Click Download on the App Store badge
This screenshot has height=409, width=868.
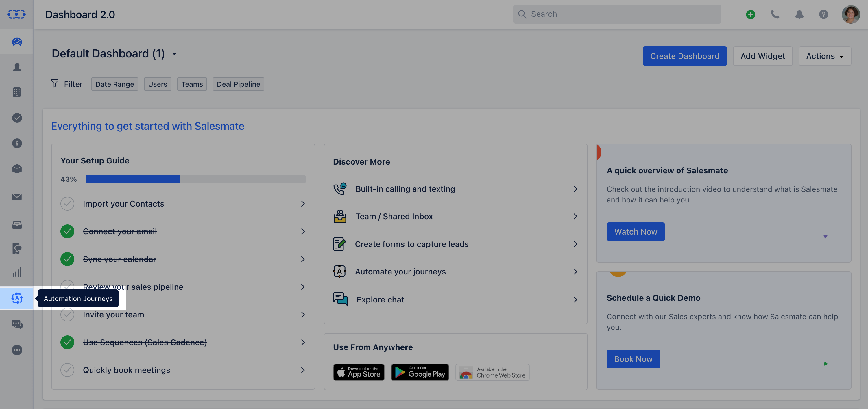(x=359, y=372)
